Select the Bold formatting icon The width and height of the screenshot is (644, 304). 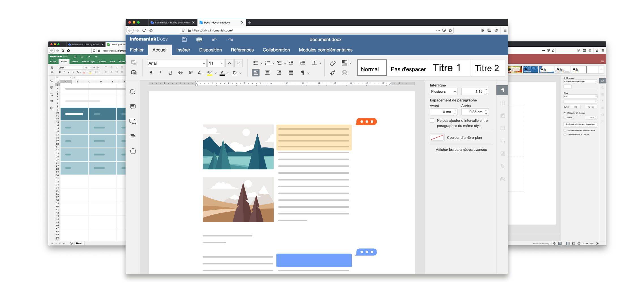(151, 73)
